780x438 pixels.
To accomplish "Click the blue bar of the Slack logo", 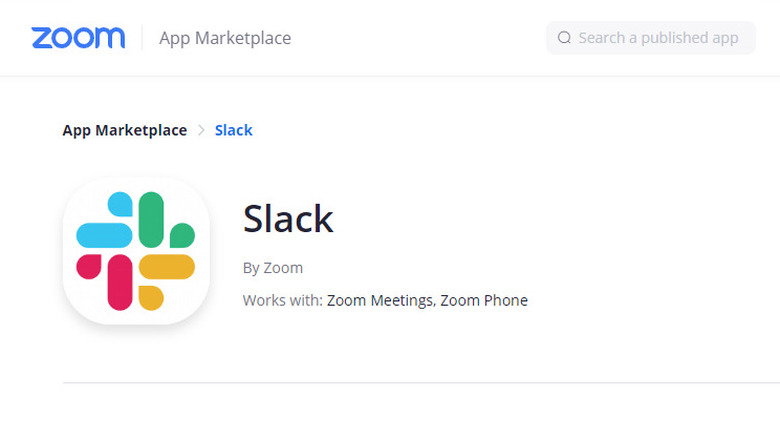I will [105, 235].
